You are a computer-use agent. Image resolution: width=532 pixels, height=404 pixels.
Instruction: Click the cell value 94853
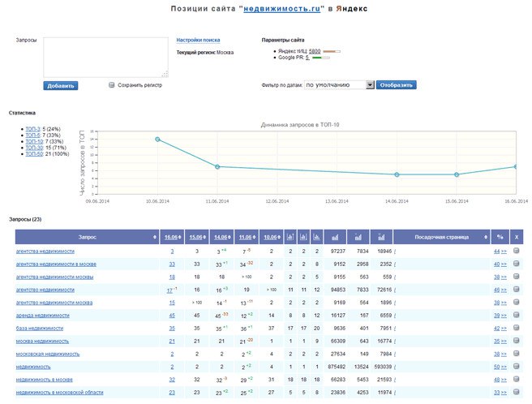[x=338, y=290]
